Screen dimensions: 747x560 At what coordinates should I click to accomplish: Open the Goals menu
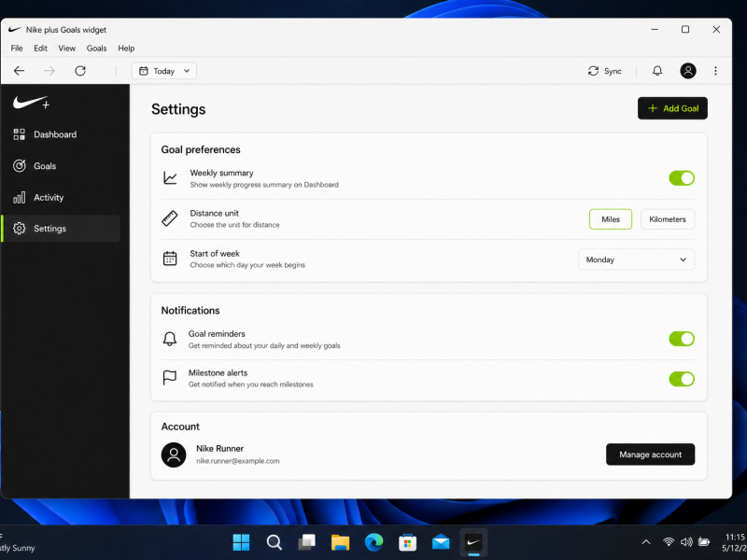point(97,49)
